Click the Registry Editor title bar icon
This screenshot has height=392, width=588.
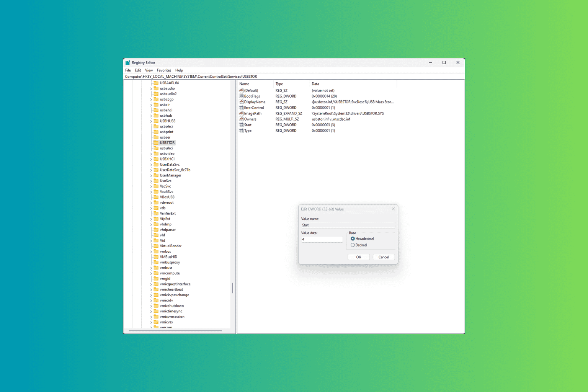[x=128, y=63]
